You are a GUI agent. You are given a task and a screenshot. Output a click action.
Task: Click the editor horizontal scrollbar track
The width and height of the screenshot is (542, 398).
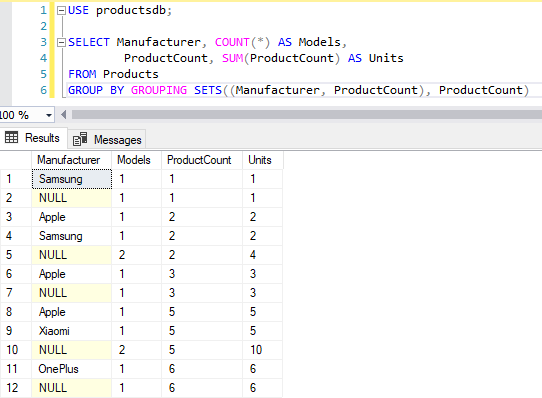(307, 114)
